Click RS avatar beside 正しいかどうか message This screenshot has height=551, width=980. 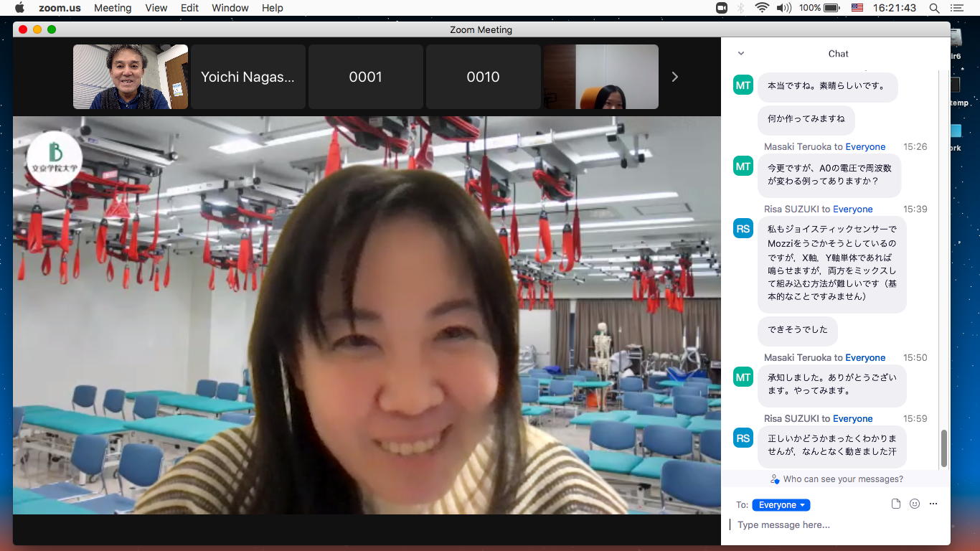(743, 438)
